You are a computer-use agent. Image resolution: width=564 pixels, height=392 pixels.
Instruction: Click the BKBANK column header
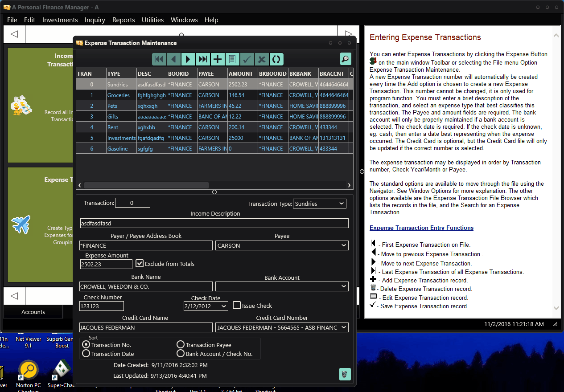(x=303, y=73)
